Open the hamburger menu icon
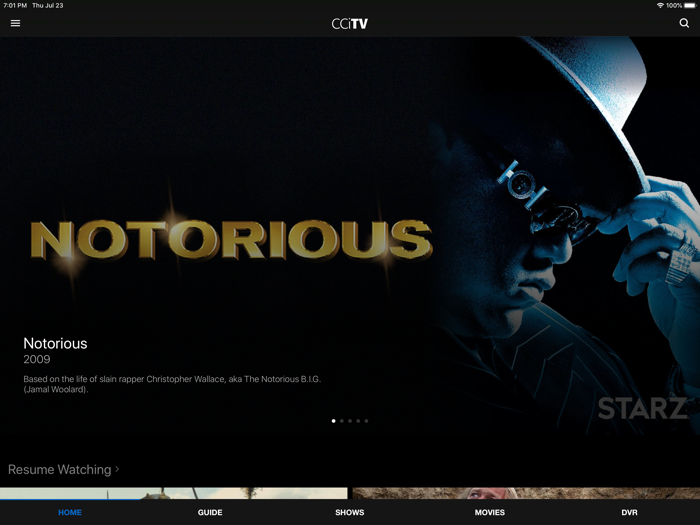Viewport: 700px width, 525px height. pyautogui.click(x=15, y=23)
